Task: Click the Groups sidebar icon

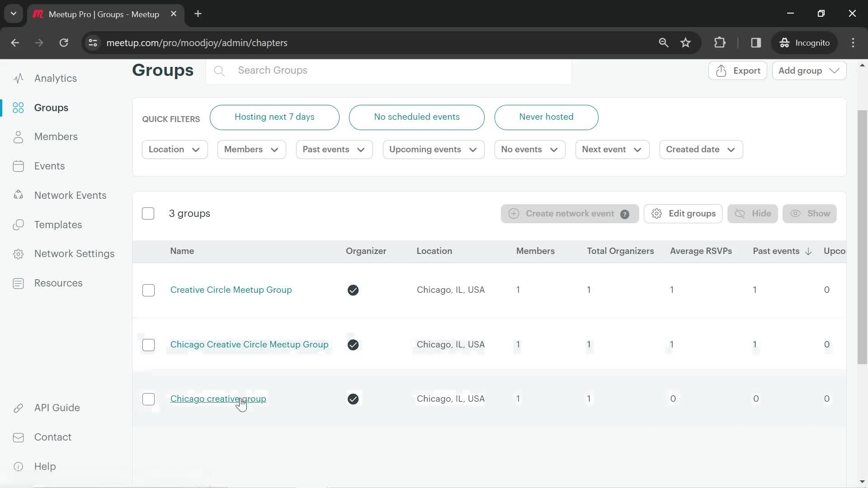Action: pos(18,108)
